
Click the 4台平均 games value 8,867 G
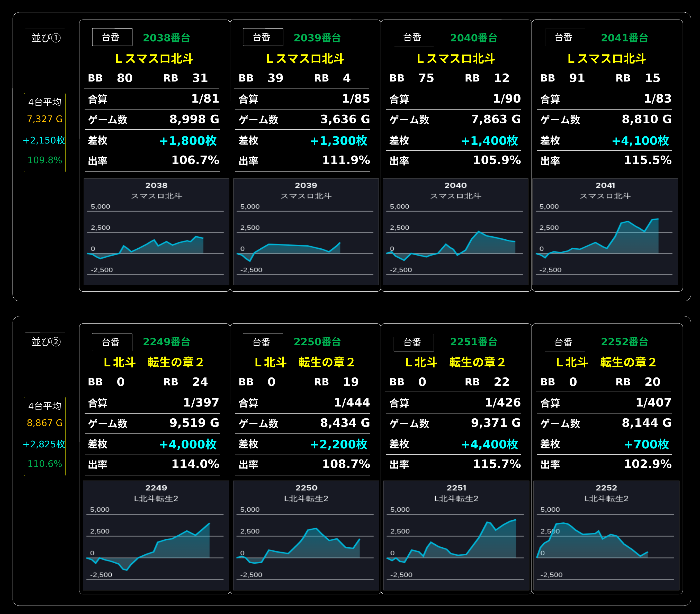[x=45, y=423]
